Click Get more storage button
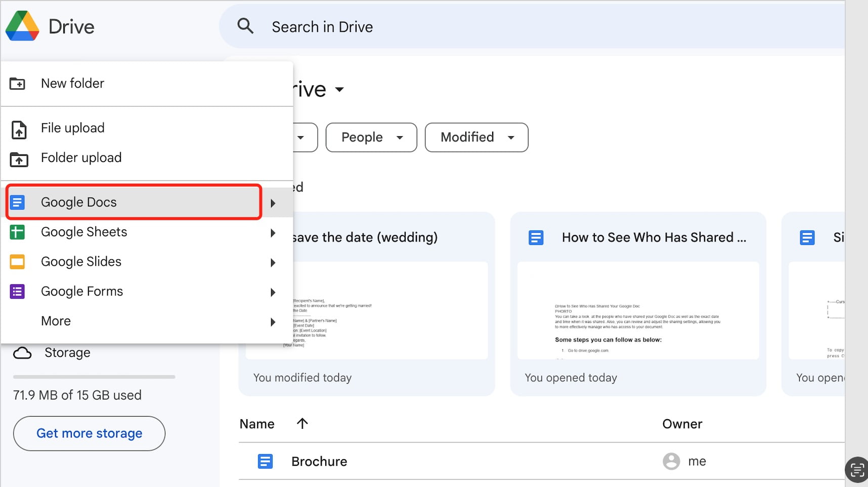 (89, 433)
